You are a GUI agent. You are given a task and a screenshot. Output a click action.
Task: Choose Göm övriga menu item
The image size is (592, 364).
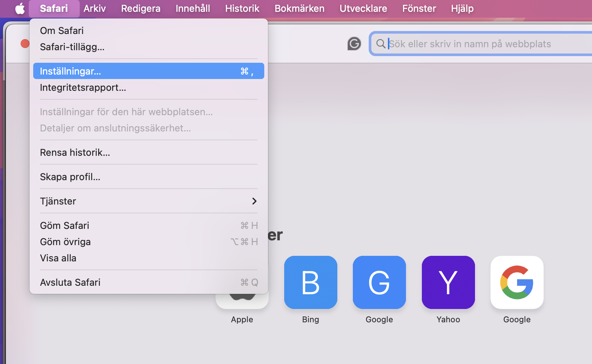149,242
